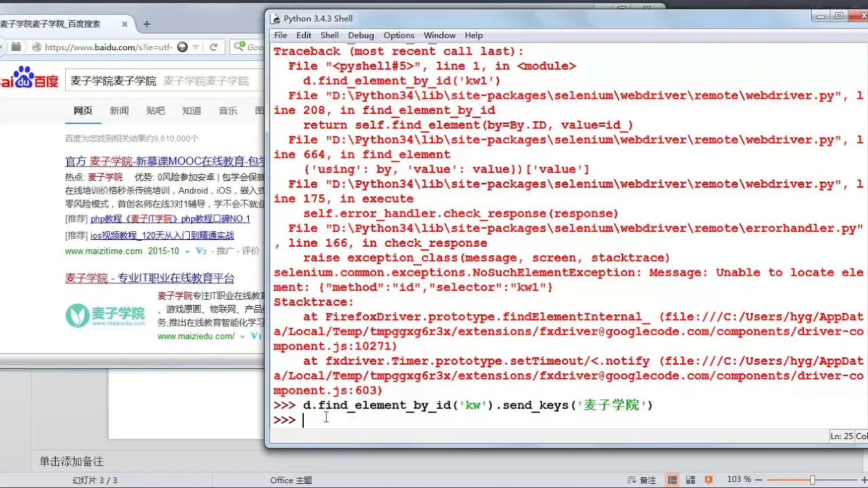Screen dimensions: 868x488
Task: Reload the Baidu page
Action: coord(214,47)
